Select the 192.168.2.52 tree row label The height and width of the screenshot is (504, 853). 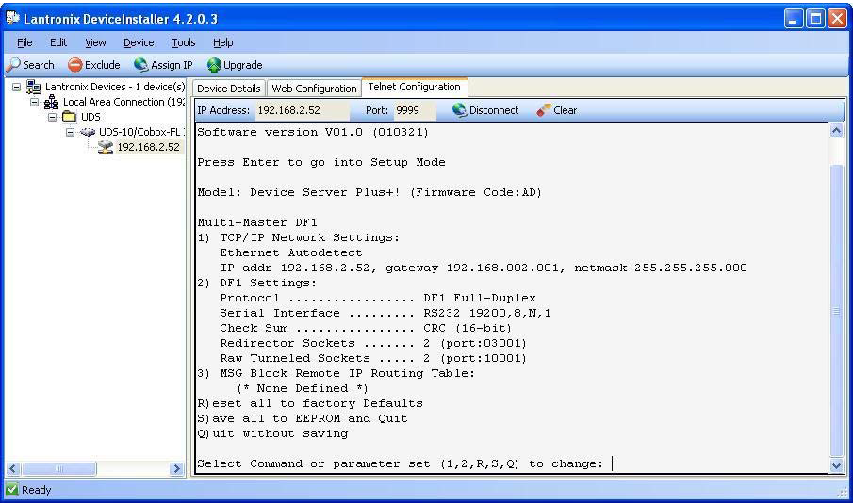click(148, 147)
